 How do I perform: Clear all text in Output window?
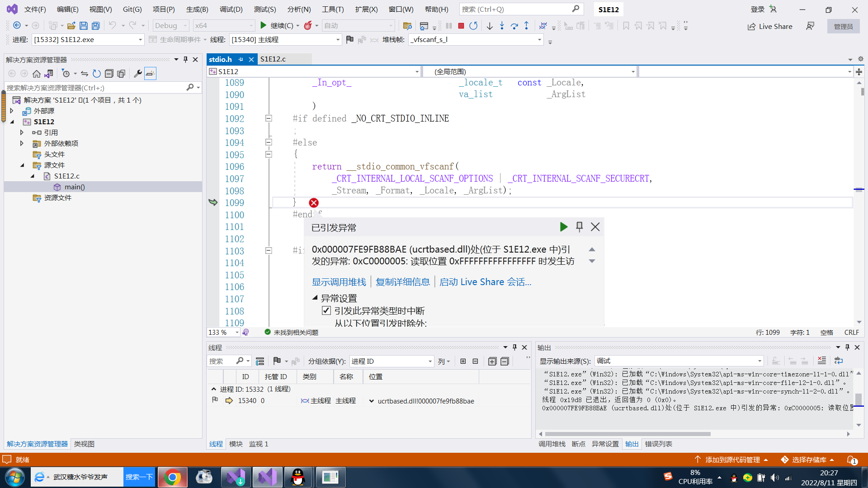pyautogui.click(x=822, y=361)
